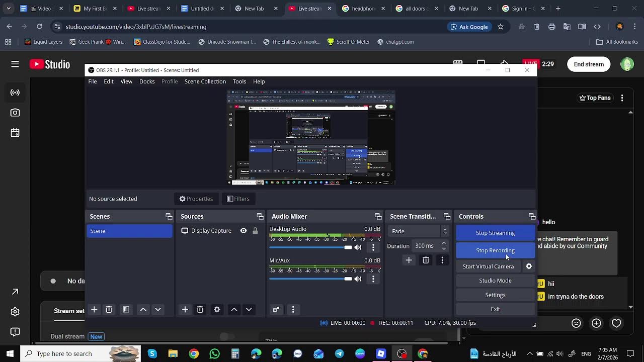Hide the Display Capture source
The width and height of the screenshot is (644, 362).
(244, 231)
